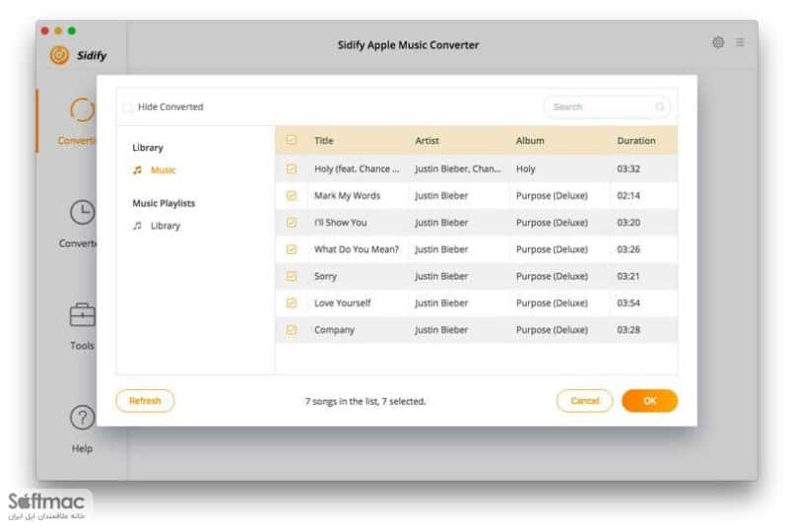
Task: Select the song title Love Yourself
Action: click(x=342, y=302)
